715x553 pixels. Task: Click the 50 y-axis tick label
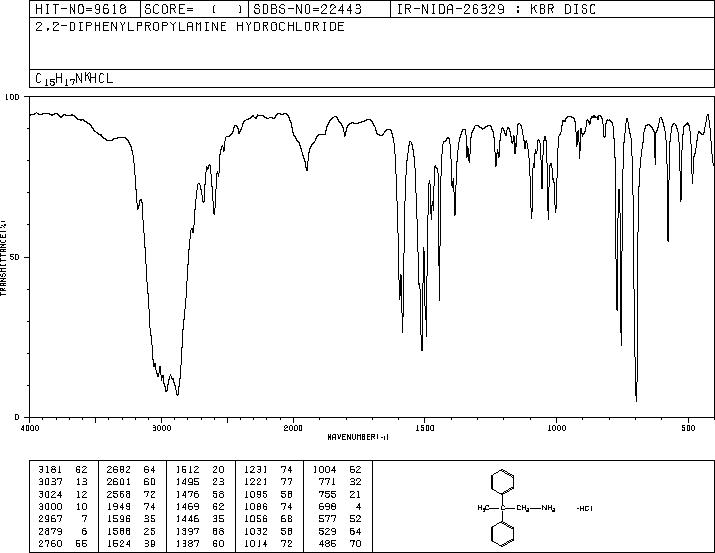coord(15,257)
